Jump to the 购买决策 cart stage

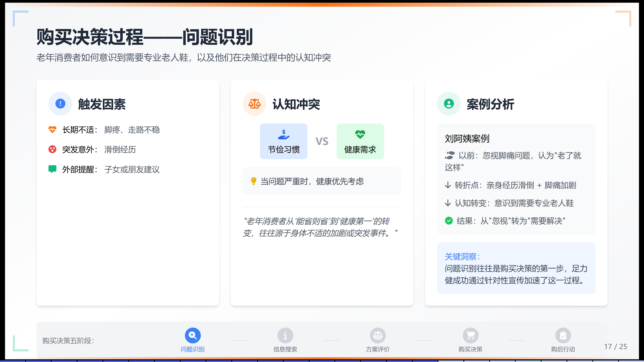(470, 336)
